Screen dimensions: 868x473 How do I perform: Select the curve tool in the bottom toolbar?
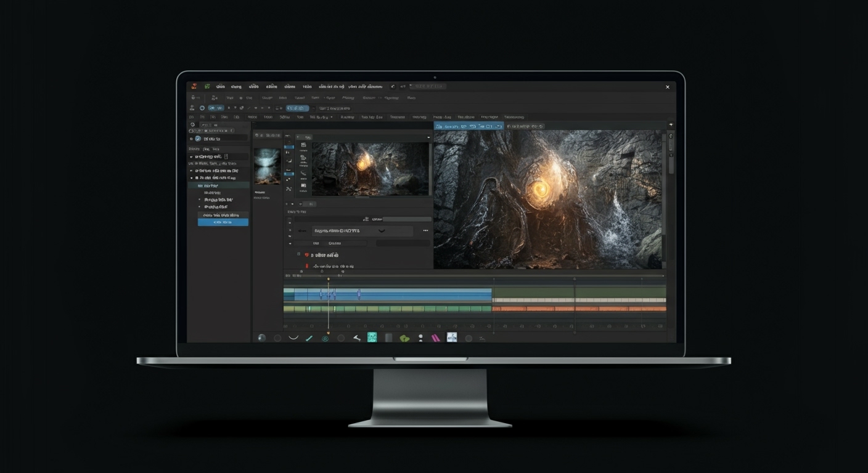(x=292, y=338)
